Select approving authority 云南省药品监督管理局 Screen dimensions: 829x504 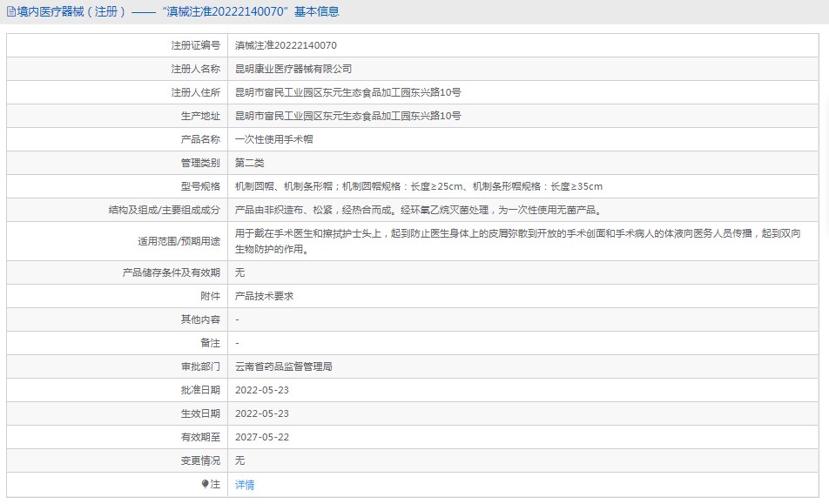(283, 366)
